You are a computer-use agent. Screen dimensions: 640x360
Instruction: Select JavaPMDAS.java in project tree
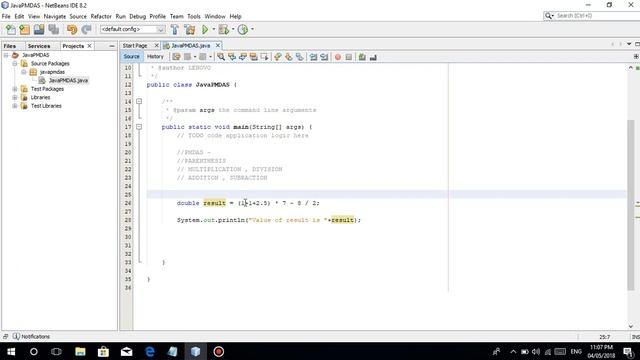(x=68, y=80)
